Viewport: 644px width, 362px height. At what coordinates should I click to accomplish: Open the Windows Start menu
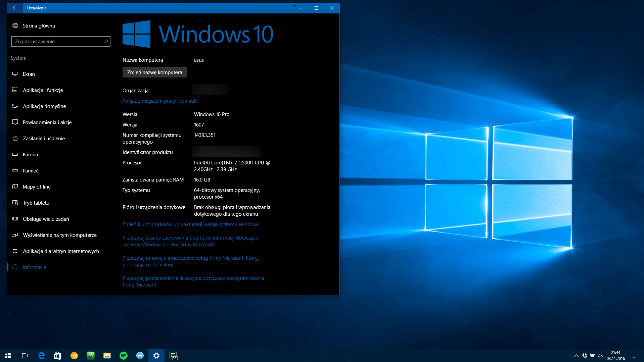(x=8, y=356)
